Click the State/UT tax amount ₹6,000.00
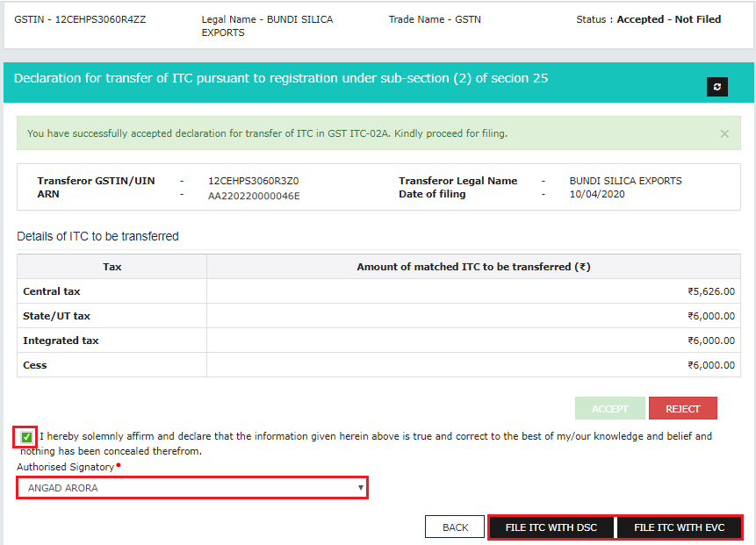Viewport: 756px width, 545px height. pos(711,316)
